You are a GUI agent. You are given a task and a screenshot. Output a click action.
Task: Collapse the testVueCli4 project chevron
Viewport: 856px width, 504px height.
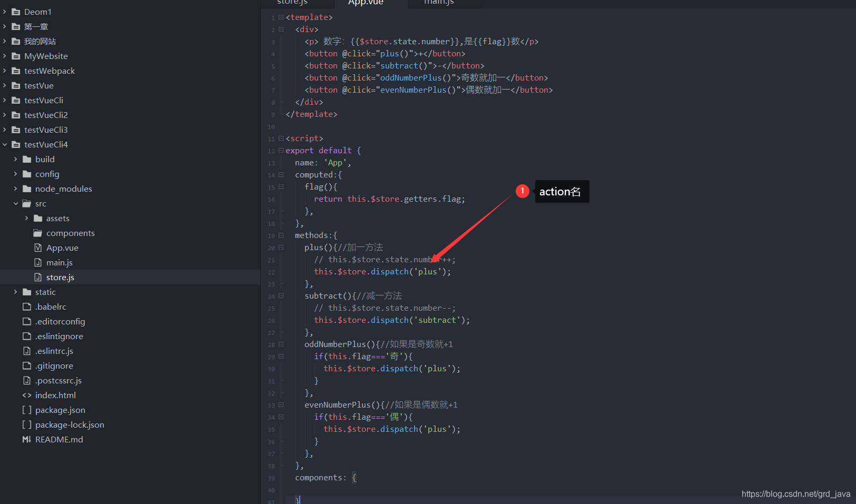(x=5, y=144)
